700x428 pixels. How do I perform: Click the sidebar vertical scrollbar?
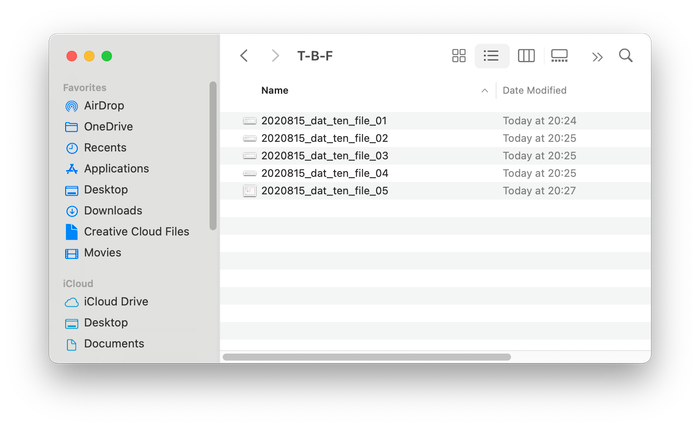(213, 156)
